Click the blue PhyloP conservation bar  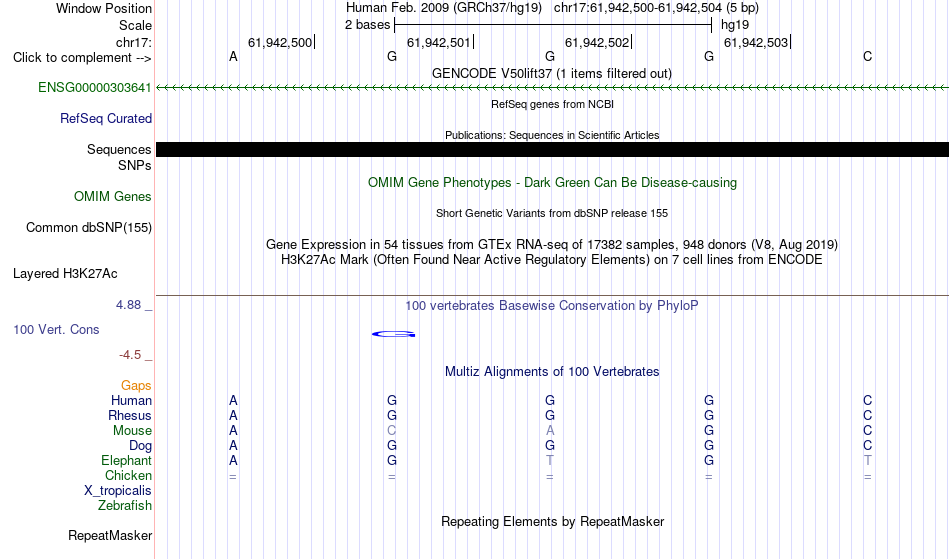click(394, 334)
